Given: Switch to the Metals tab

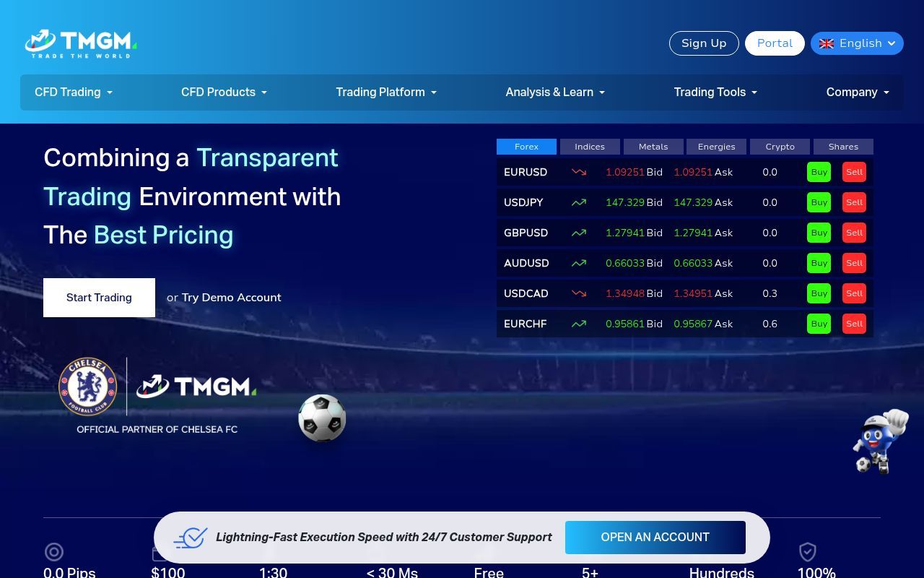Looking at the screenshot, I should 653,147.
